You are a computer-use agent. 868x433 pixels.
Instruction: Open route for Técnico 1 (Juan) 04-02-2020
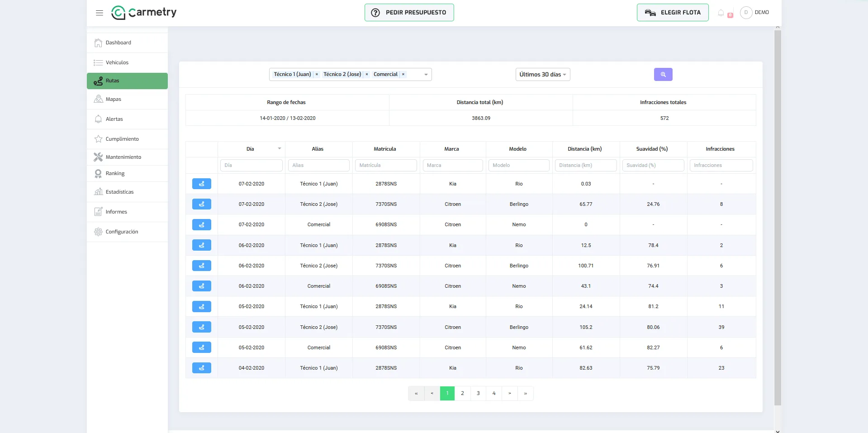tap(202, 368)
